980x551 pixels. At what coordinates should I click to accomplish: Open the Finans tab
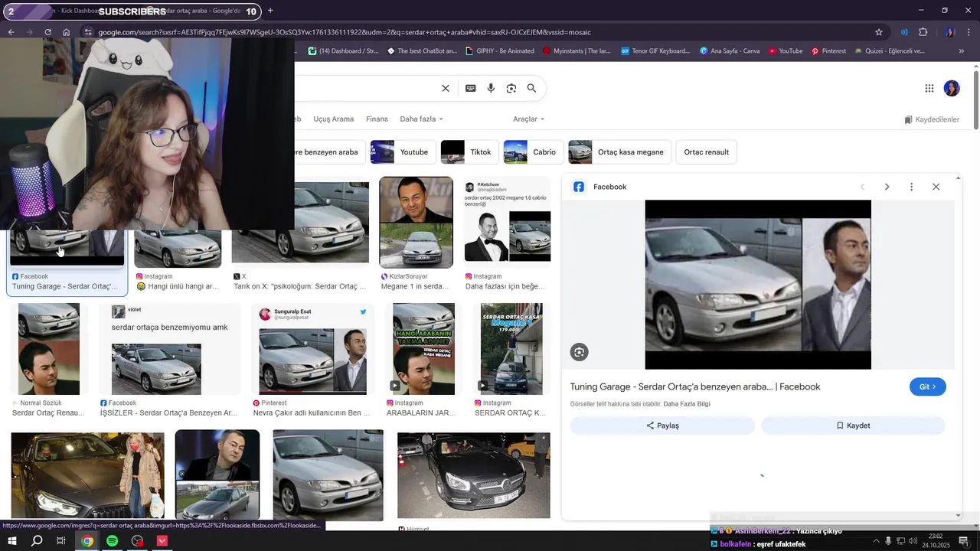pos(377,119)
